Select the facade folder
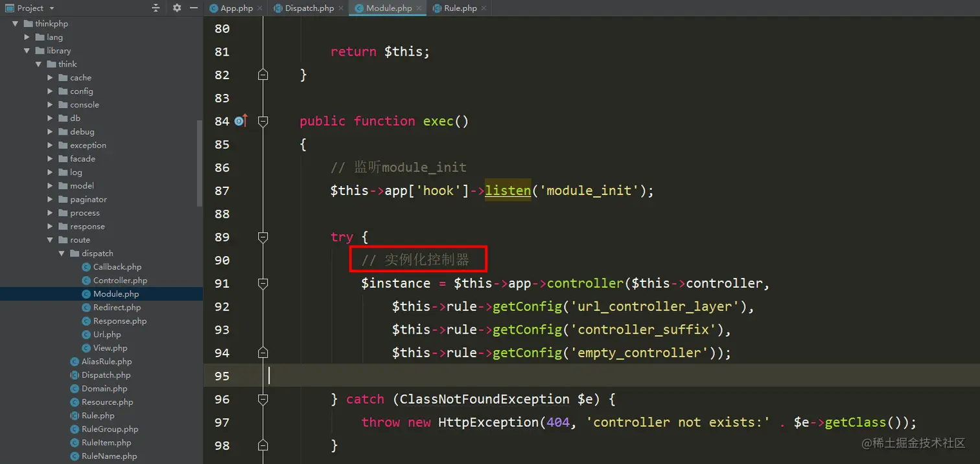The width and height of the screenshot is (980, 464). 76,159
